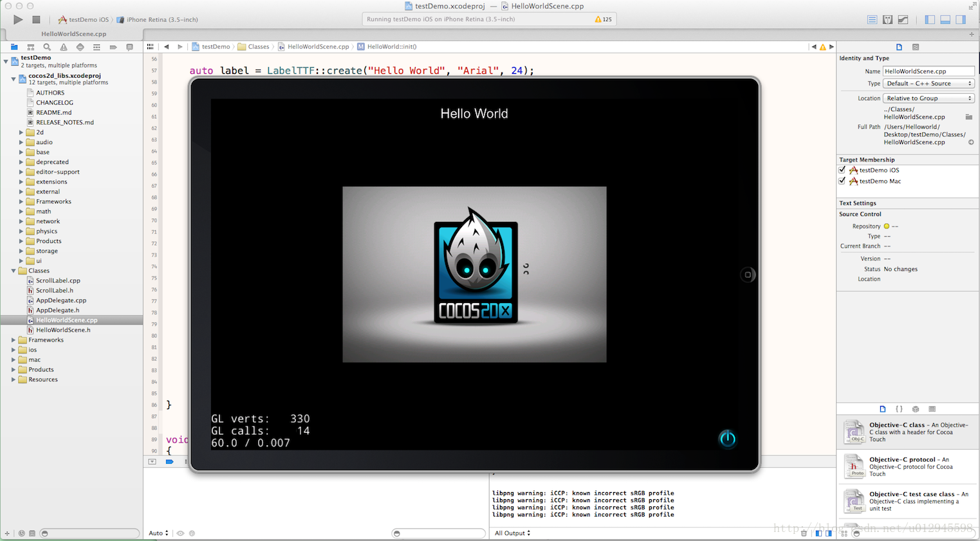Open ScrollLabel.h in the navigator
The image size is (980, 541).
pos(55,291)
